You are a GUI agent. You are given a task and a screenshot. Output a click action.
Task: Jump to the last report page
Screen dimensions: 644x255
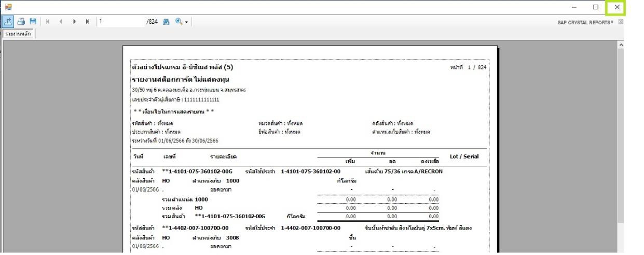87,22
